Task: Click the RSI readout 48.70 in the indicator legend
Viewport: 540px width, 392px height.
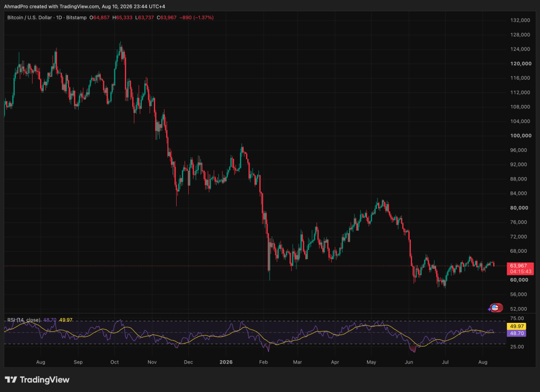Action: click(50, 320)
